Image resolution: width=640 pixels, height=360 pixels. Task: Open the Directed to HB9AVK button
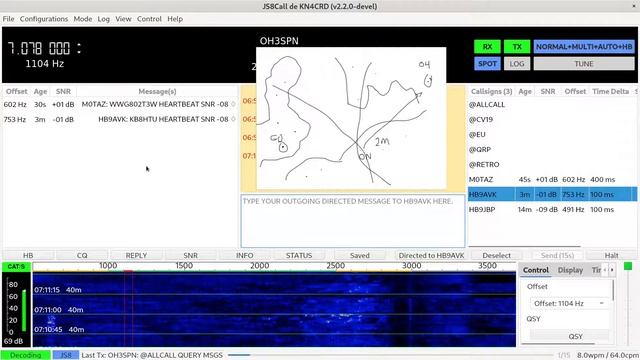tap(431, 255)
